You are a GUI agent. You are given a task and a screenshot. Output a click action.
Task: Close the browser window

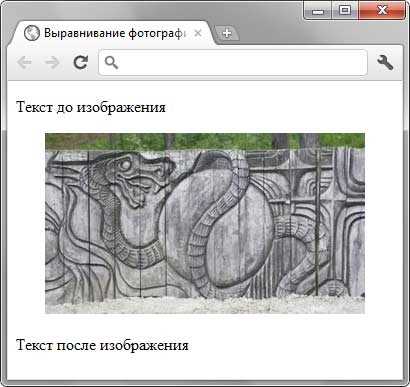[x=382, y=11]
